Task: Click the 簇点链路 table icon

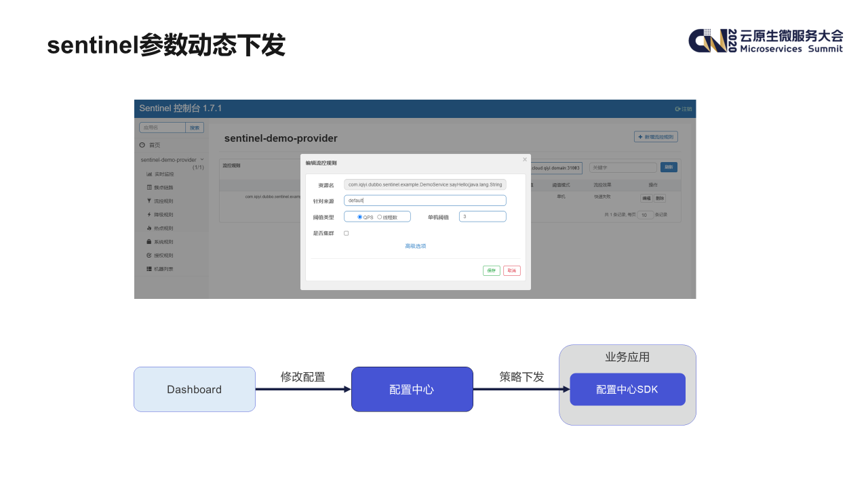Action: coord(149,188)
